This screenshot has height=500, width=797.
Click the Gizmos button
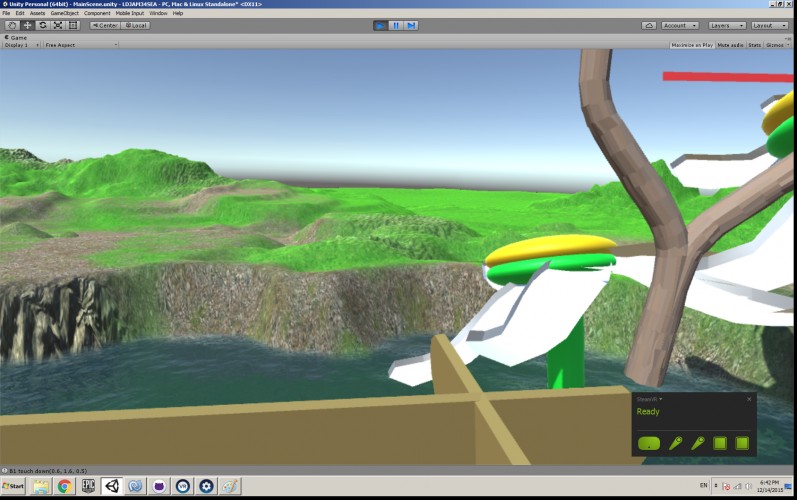click(x=777, y=45)
